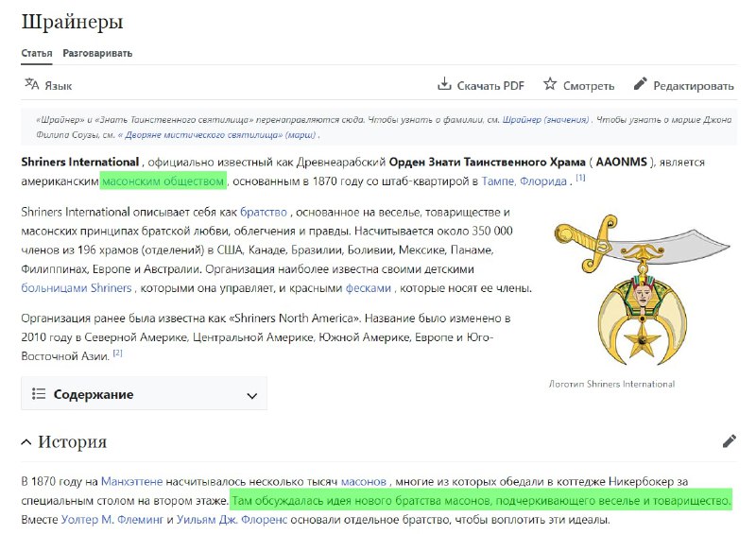
Task: Click the Логотип Shriners International caption
Action: (x=611, y=384)
